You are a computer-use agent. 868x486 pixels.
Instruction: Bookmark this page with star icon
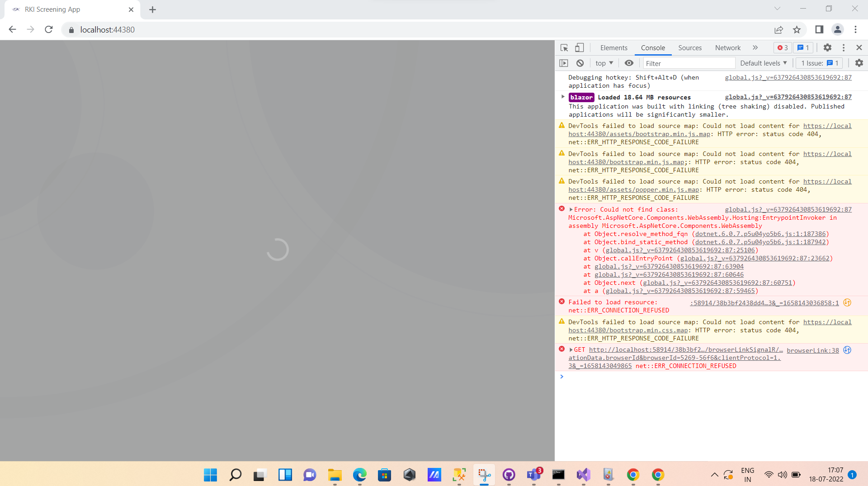tap(797, 30)
